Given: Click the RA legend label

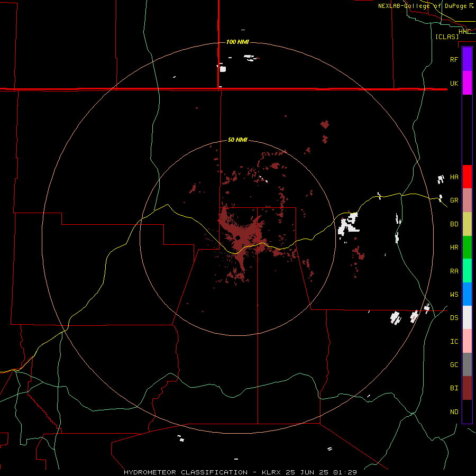Looking at the screenshot, I should 454,271.
